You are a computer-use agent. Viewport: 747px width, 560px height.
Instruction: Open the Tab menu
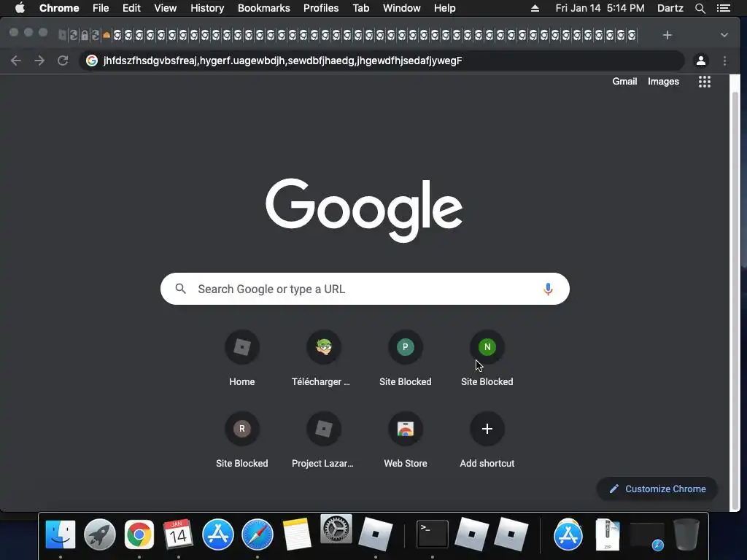click(x=361, y=8)
